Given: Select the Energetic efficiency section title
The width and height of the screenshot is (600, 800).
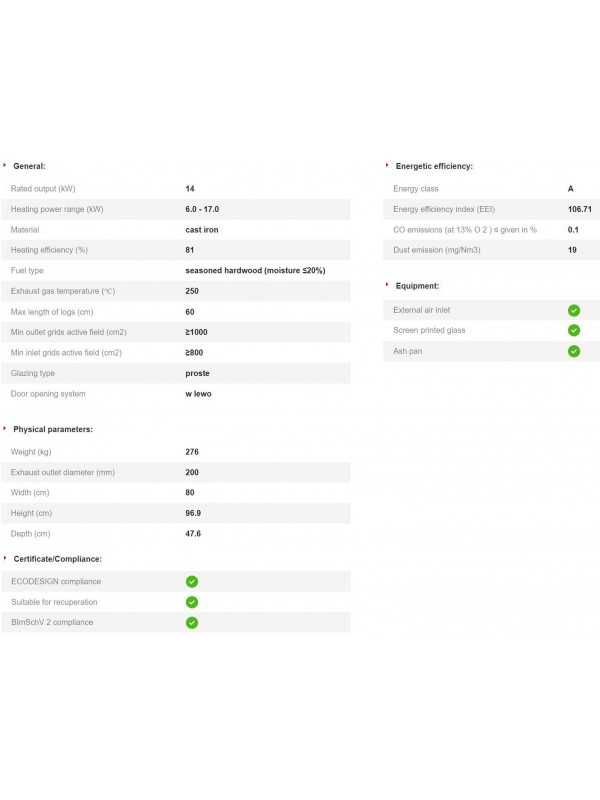Looking at the screenshot, I should pos(434,166).
